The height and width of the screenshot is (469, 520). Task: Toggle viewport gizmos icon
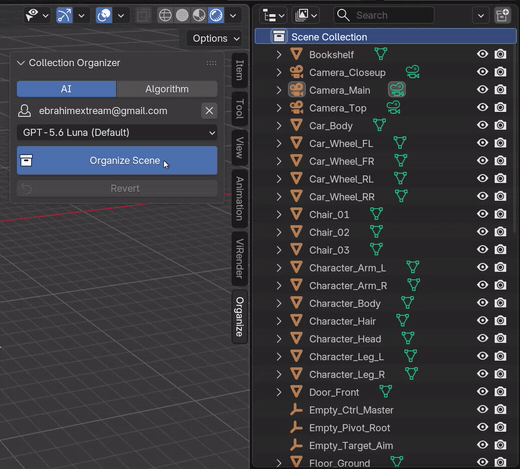pos(64,15)
